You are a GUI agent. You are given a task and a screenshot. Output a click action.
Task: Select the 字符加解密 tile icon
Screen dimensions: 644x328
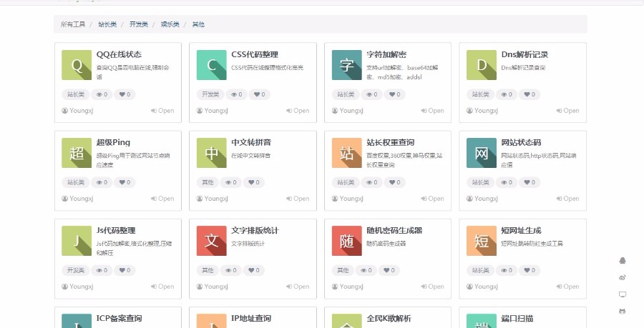click(x=346, y=65)
